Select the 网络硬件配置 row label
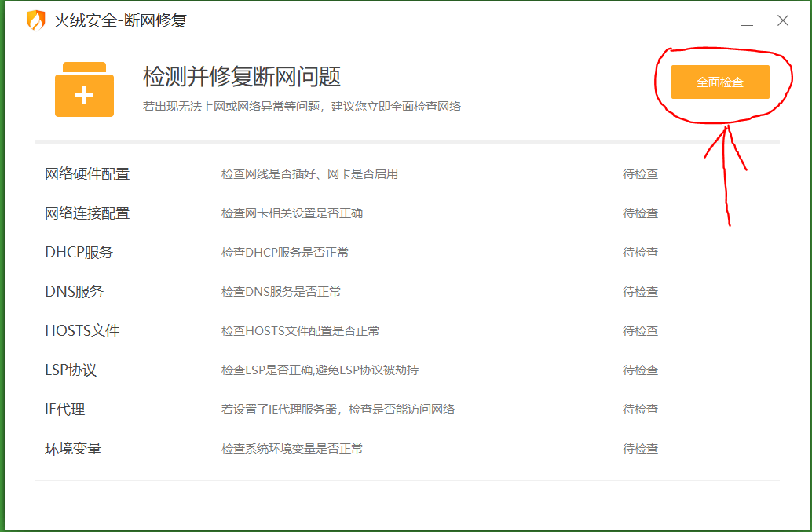812x532 pixels. 87,174
